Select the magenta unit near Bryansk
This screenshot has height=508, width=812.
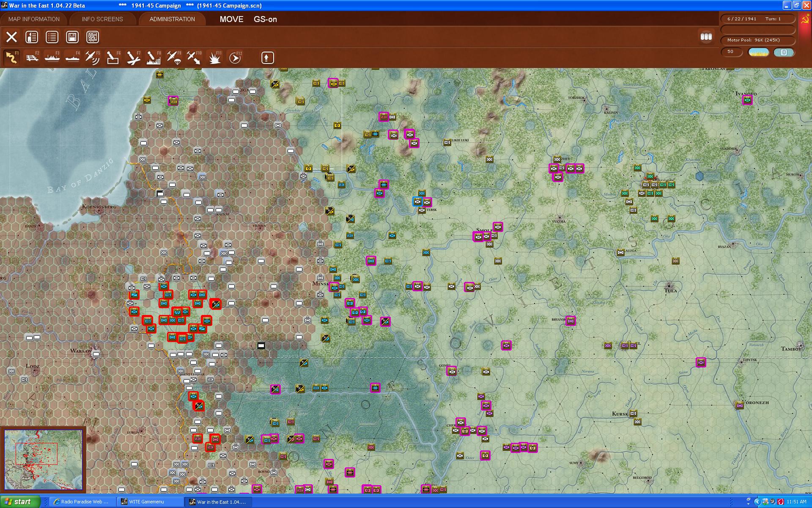coord(571,321)
